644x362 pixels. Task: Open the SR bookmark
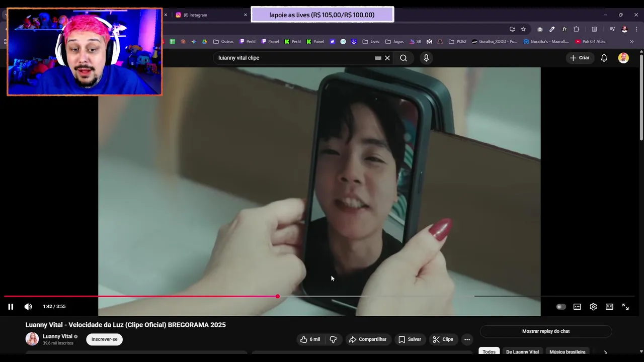pyautogui.click(x=416, y=42)
